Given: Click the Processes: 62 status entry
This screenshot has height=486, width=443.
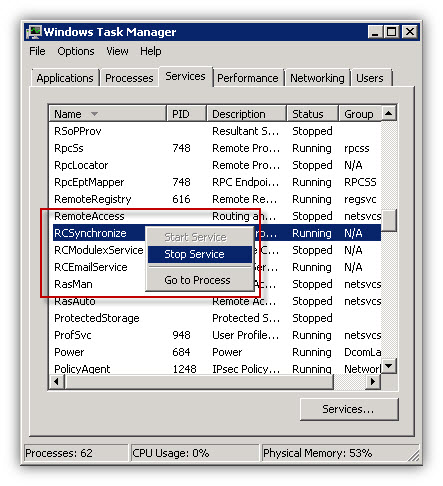Looking at the screenshot, I should (76, 453).
